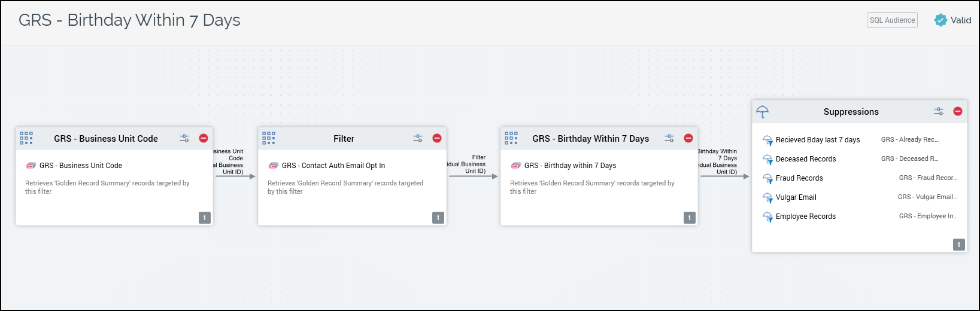Click the Valid status badge
980x311 pixels.
click(x=953, y=20)
